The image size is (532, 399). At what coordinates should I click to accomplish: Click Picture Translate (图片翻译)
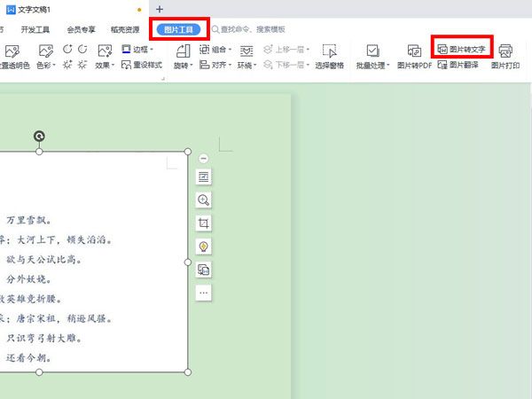point(458,65)
